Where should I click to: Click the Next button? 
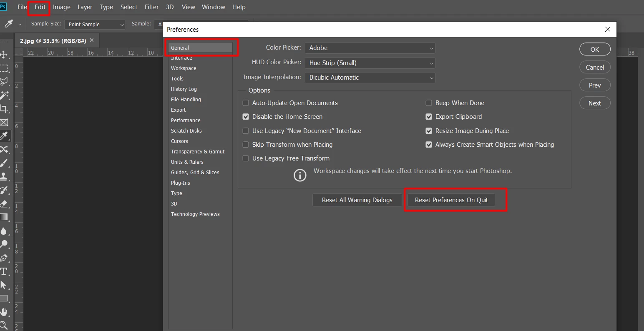coord(595,103)
